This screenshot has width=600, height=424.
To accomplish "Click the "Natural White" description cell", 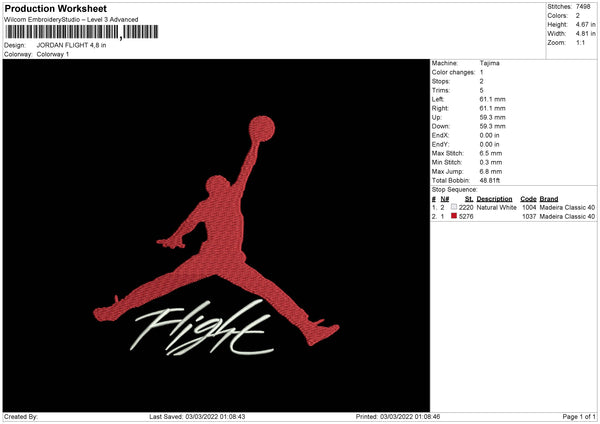I will point(497,207).
